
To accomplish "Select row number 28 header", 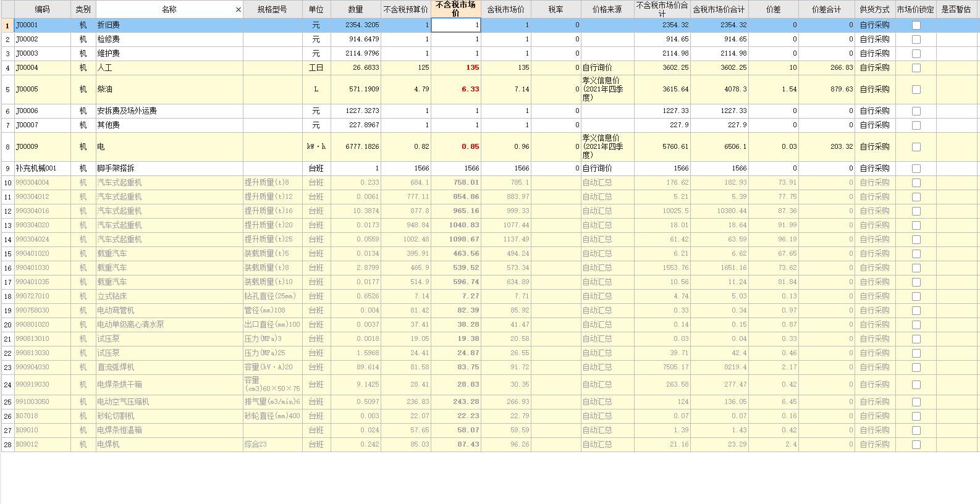I will coord(7,445).
